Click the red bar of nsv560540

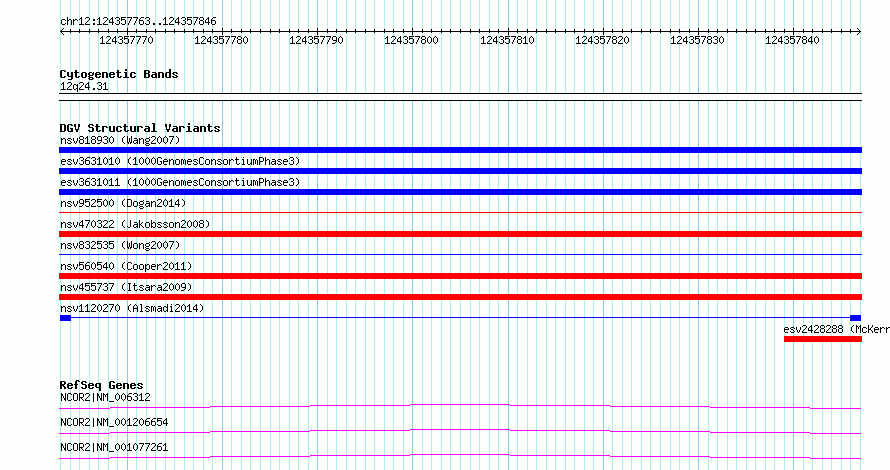click(460, 276)
